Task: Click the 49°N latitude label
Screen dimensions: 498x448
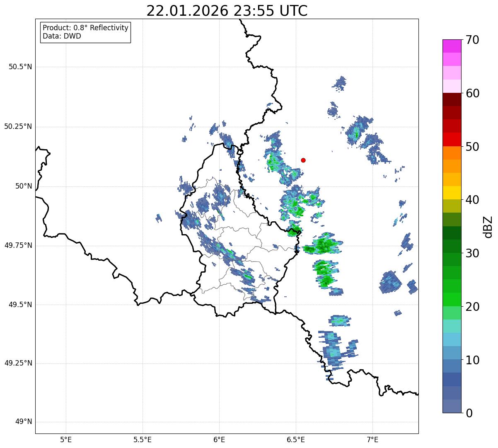Action: (x=24, y=422)
